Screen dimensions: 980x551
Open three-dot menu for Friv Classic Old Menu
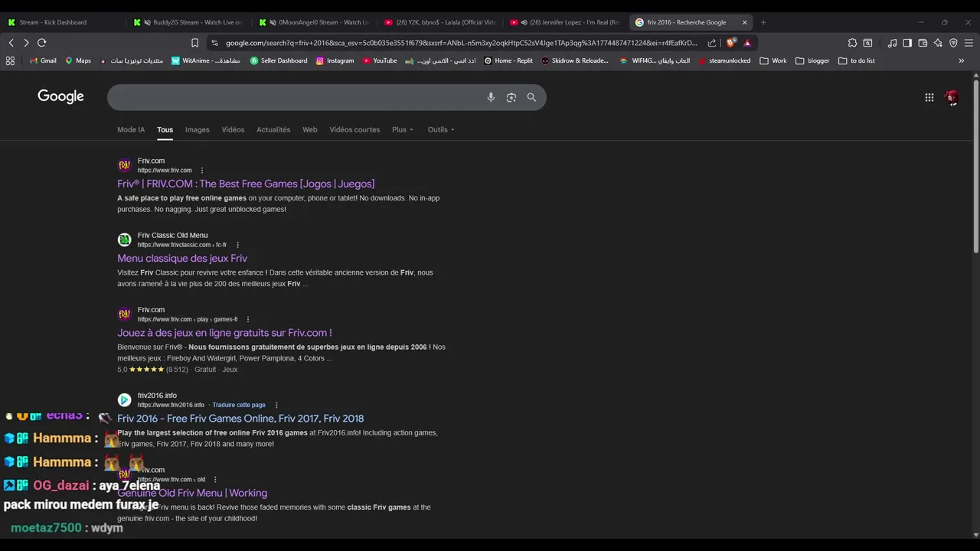coord(237,245)
